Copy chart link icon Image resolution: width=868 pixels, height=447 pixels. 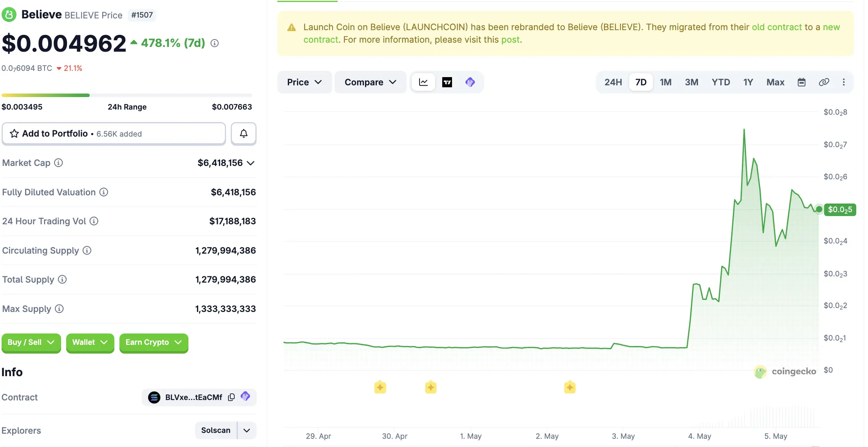pos(824,82)
